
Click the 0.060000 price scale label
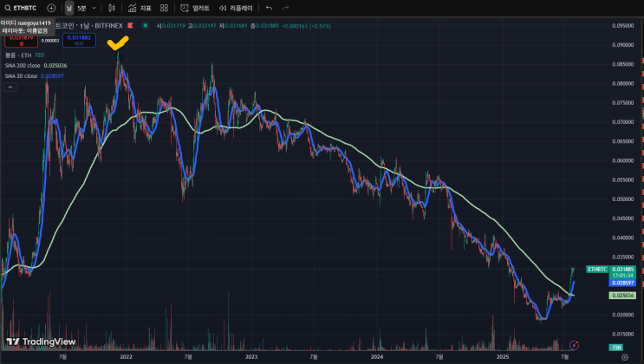point(622,160)
